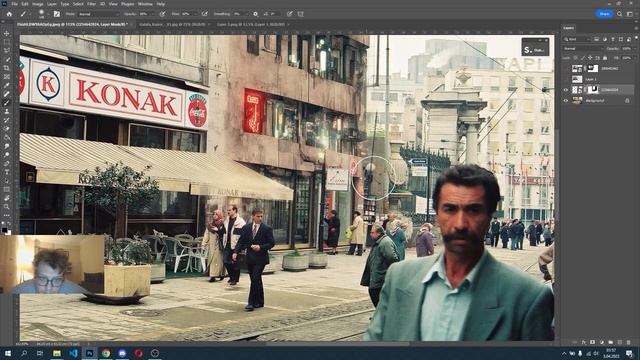
Task: Open the workspace switcher icon
Action: (629, 14)
